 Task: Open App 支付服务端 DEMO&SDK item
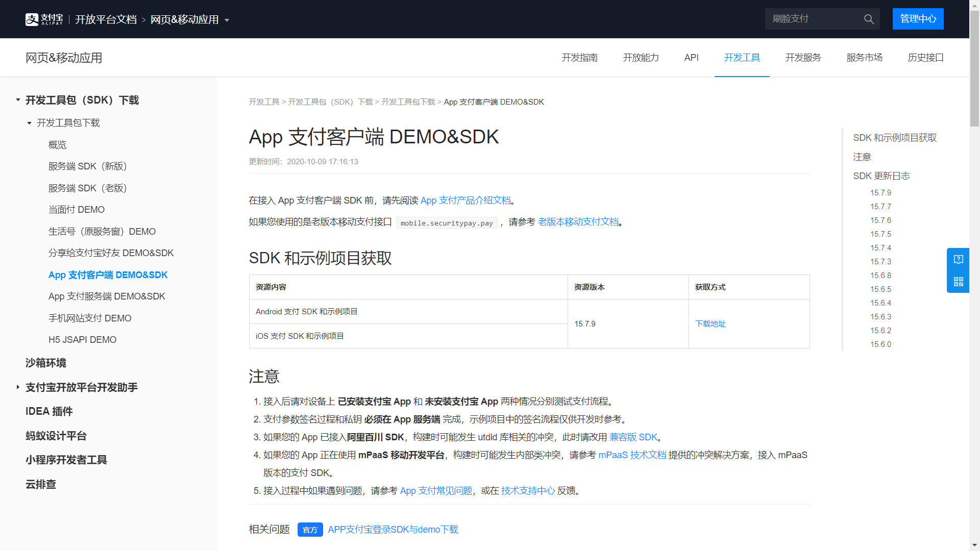[x=107, y=296]
